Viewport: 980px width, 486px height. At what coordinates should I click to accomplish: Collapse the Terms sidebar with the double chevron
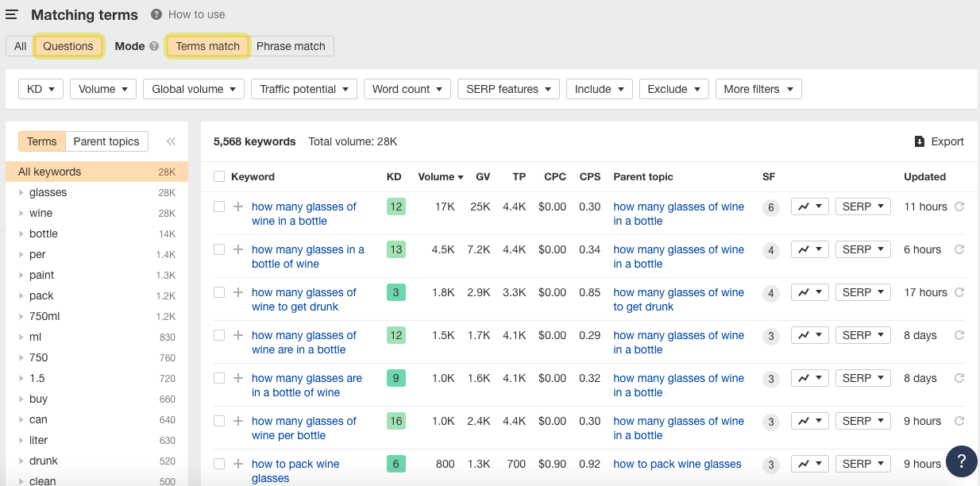pyautogui.click(x=170, y=141)
